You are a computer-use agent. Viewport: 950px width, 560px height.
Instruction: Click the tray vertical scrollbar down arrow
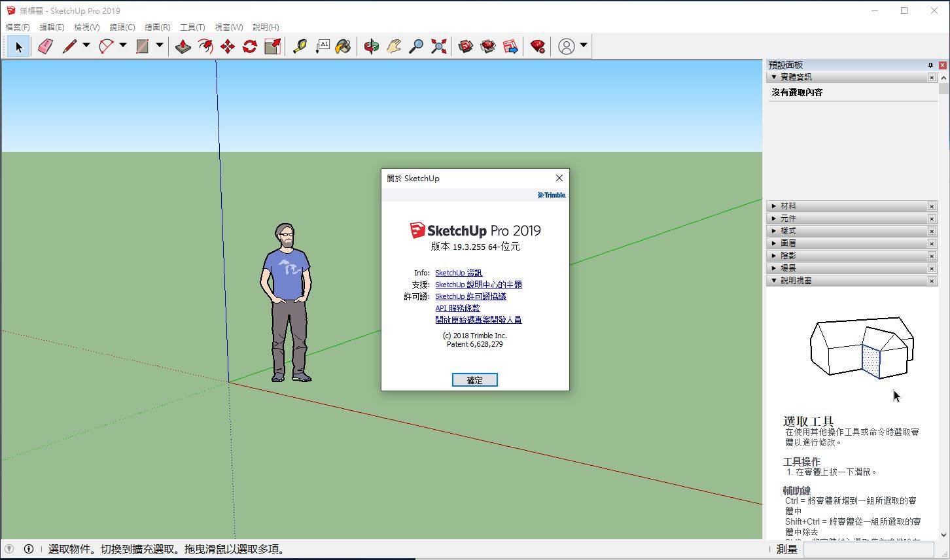coord(943,534)
